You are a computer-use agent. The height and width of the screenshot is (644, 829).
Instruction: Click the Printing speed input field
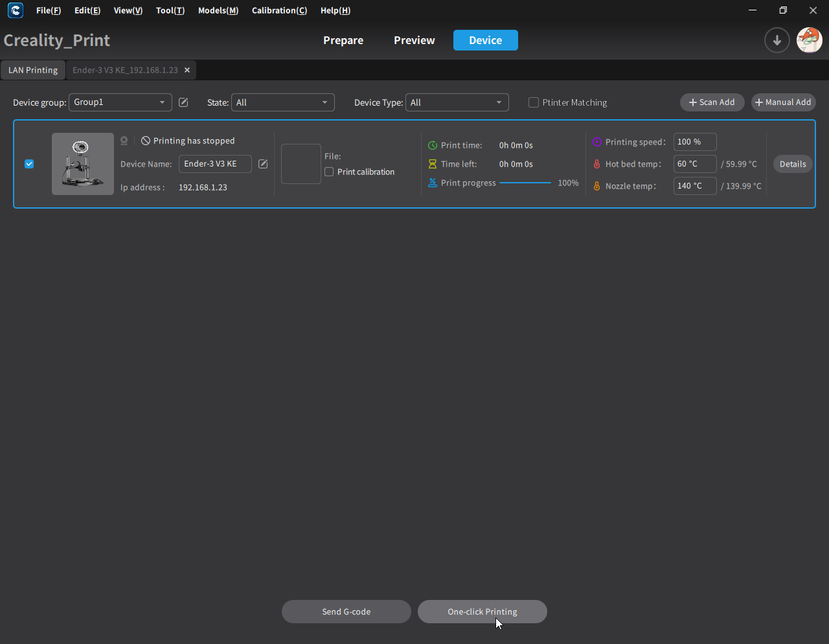695,142
